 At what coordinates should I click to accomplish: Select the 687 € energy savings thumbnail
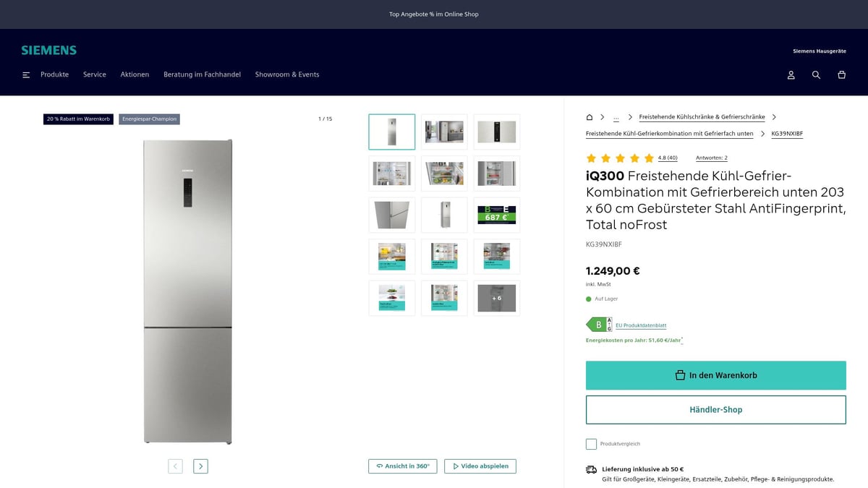(x=496, y=215)
